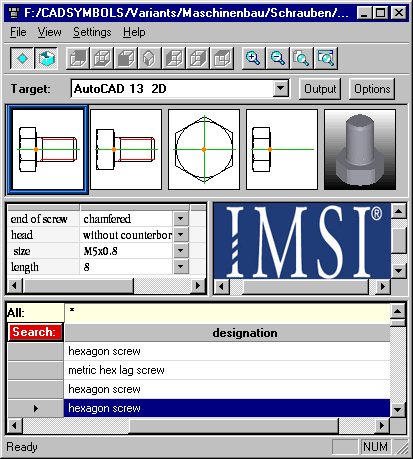Click right arrow under the IMSI logo

tap(383, 286)
